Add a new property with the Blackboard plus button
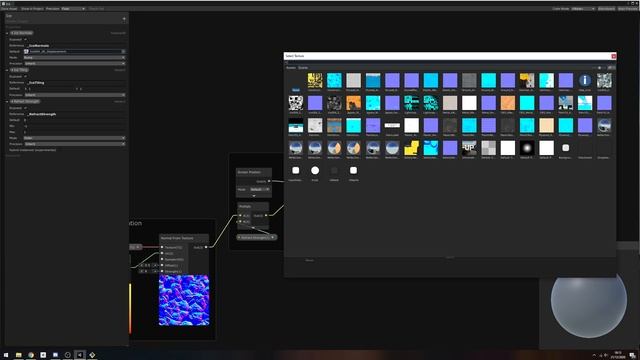 coord(124,18)
